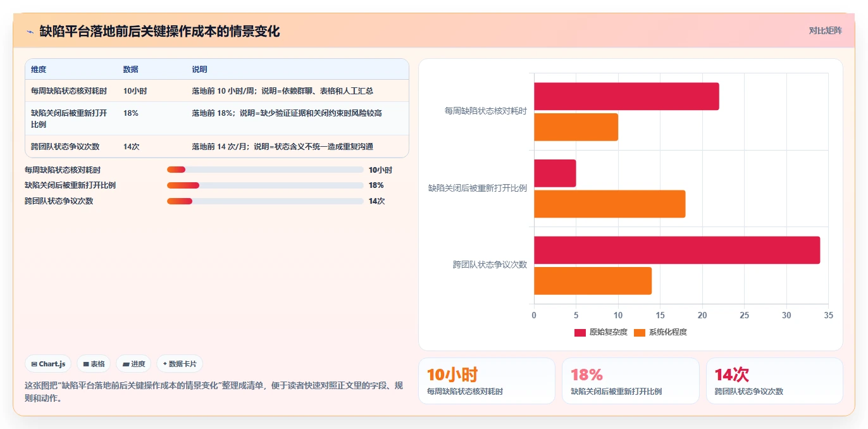Click the 维度 column header
Screen dimensions: 868x429
coord(39,70)
